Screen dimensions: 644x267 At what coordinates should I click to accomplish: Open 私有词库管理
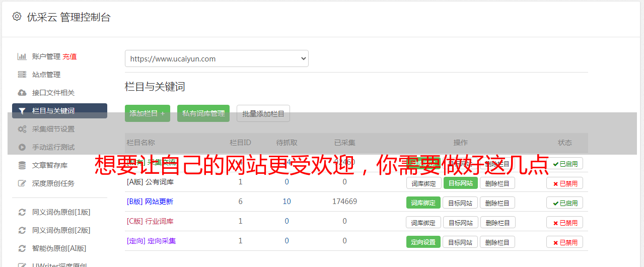203,113
